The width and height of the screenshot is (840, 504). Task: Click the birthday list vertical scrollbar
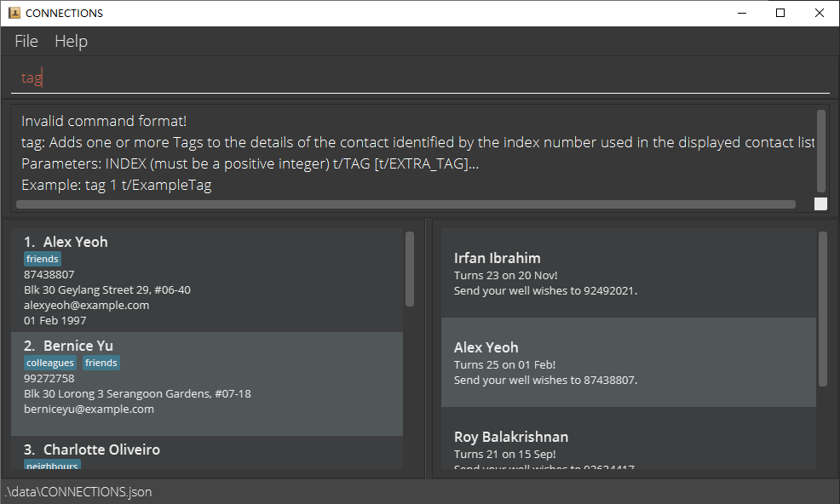pos(823,309)
